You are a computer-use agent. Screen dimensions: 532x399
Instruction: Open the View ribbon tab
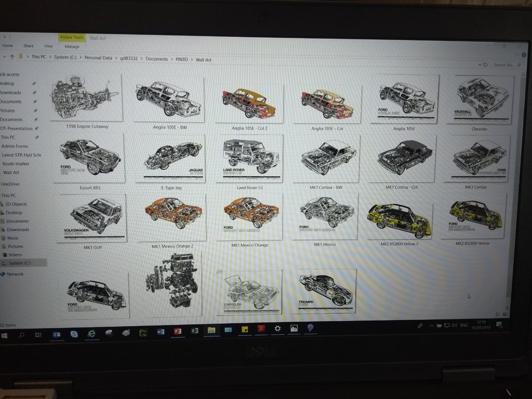pos(48,46)
